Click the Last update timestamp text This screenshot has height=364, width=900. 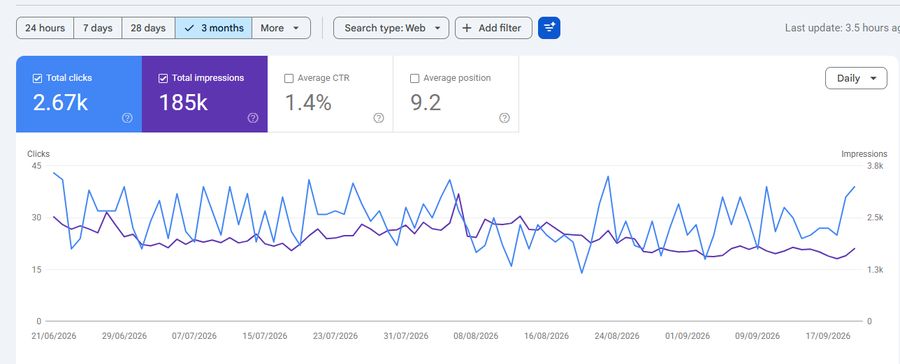(842, 28)
